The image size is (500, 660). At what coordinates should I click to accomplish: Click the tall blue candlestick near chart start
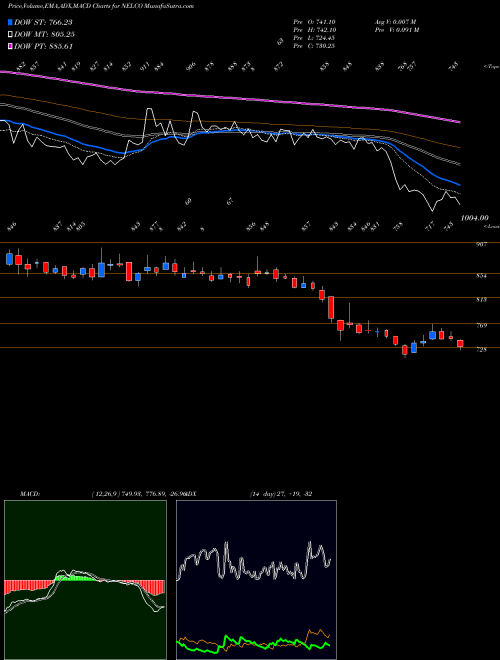101,270
